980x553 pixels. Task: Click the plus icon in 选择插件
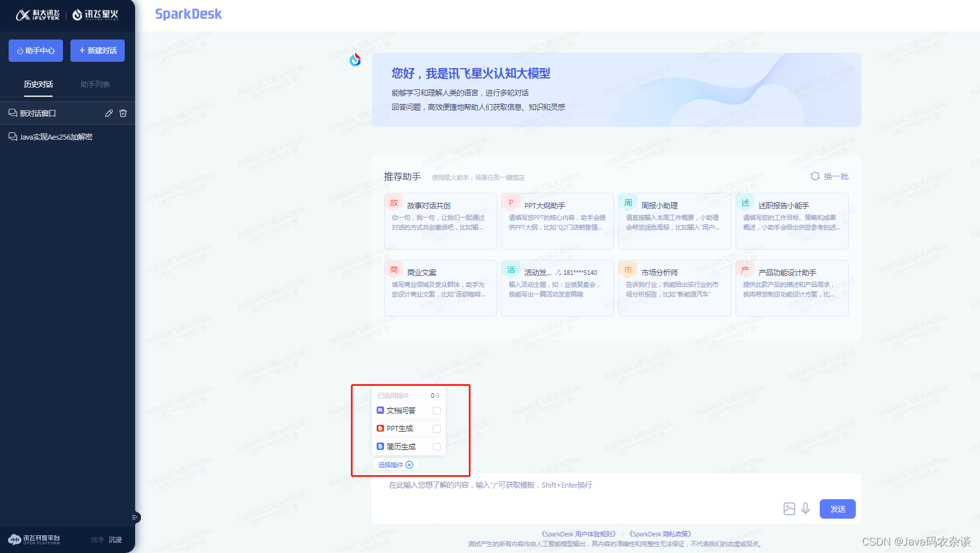[409, 465]
